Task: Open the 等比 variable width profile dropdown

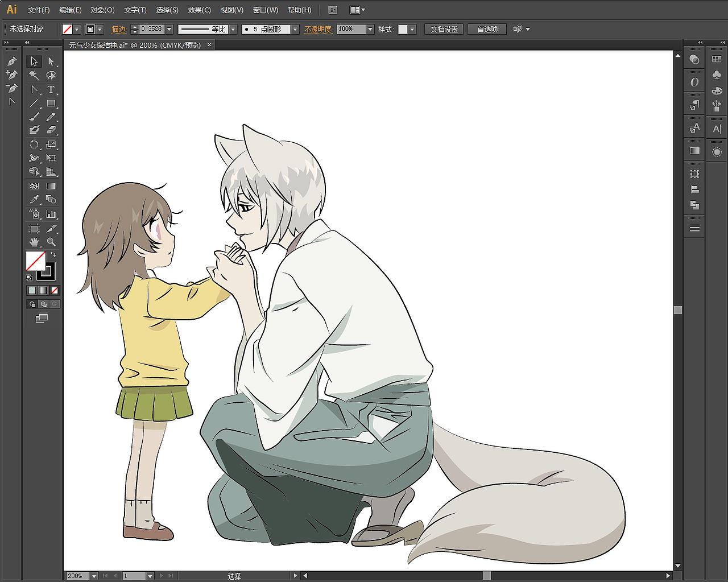Action: click(233, 29)
